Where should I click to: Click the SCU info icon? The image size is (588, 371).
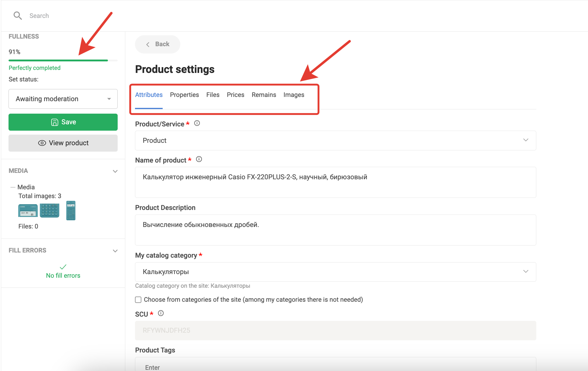tap(161, 313)
